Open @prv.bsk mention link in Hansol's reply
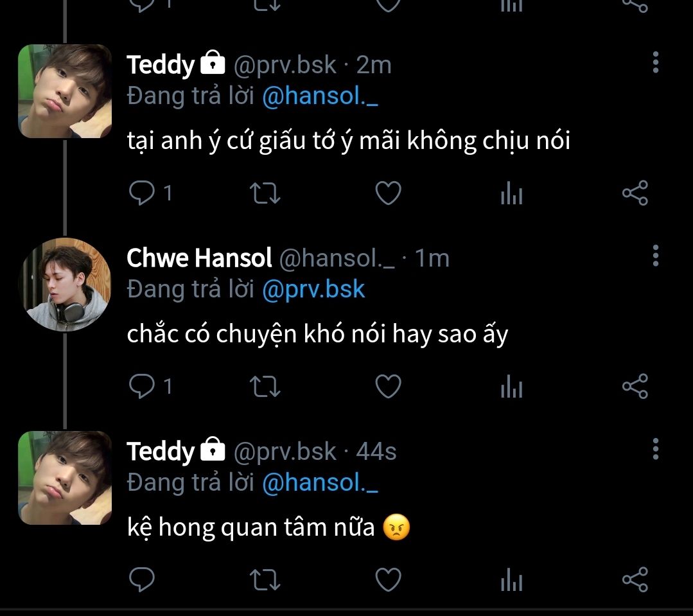The image size is (693, 616). click(313, 290)
